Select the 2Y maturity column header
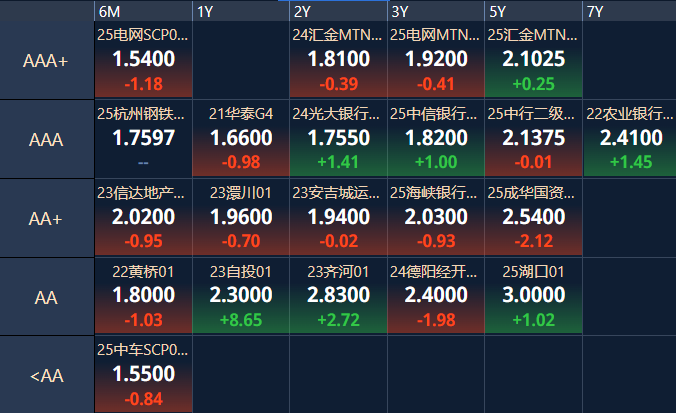676x413 pixels. point(338,11)
